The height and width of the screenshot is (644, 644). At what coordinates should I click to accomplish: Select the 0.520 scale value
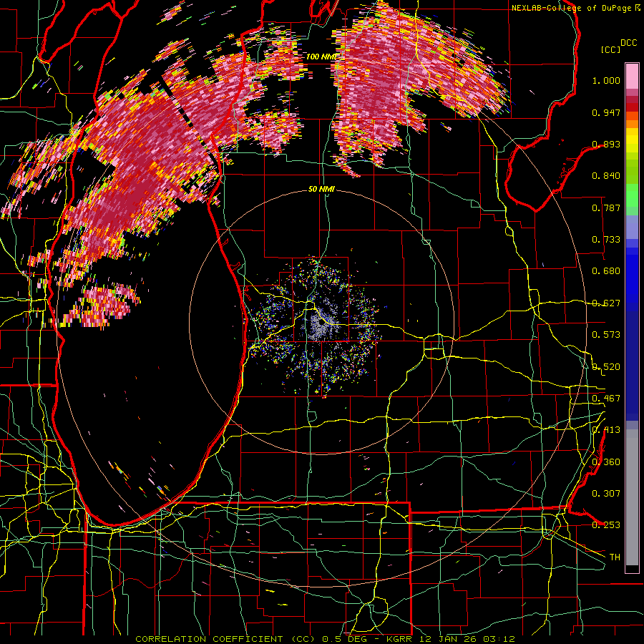click(x=606, y=367)
